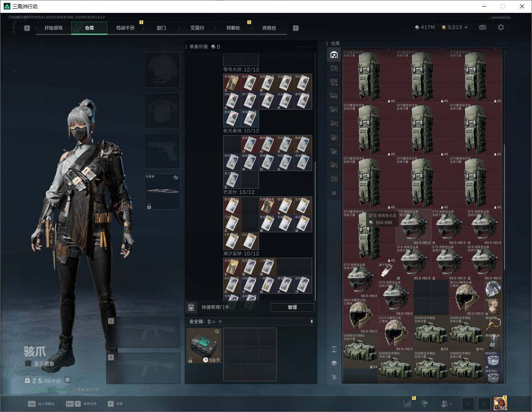Click the empty body armor slot
This screenshot has height=412, width=532.
pos(162,110)
